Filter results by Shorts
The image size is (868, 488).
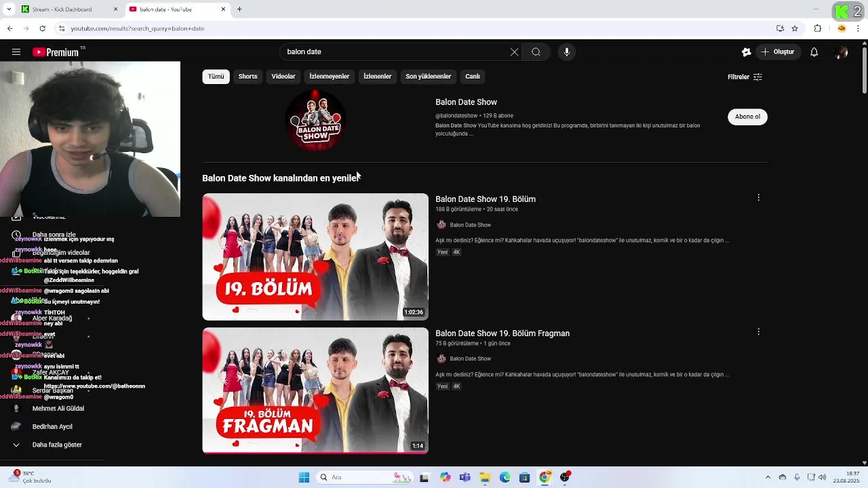click(x=248, y=77)
